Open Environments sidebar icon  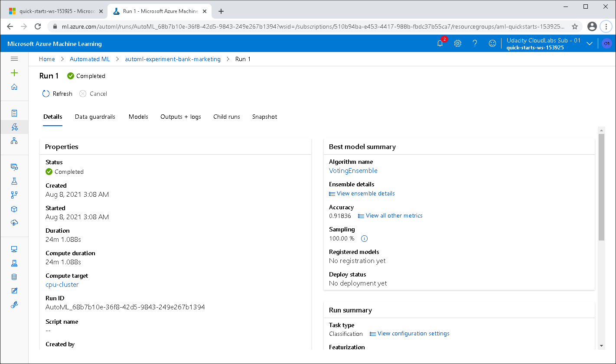coord(14,263)
